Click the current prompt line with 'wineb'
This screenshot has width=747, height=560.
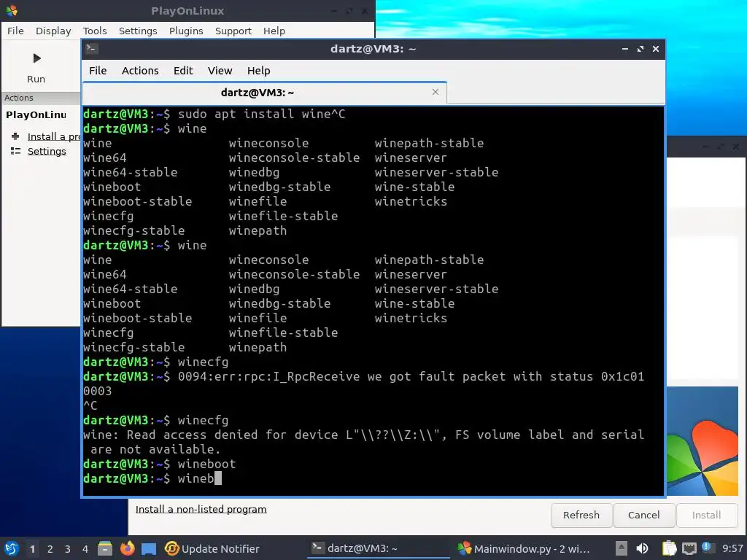click(152, 478)
